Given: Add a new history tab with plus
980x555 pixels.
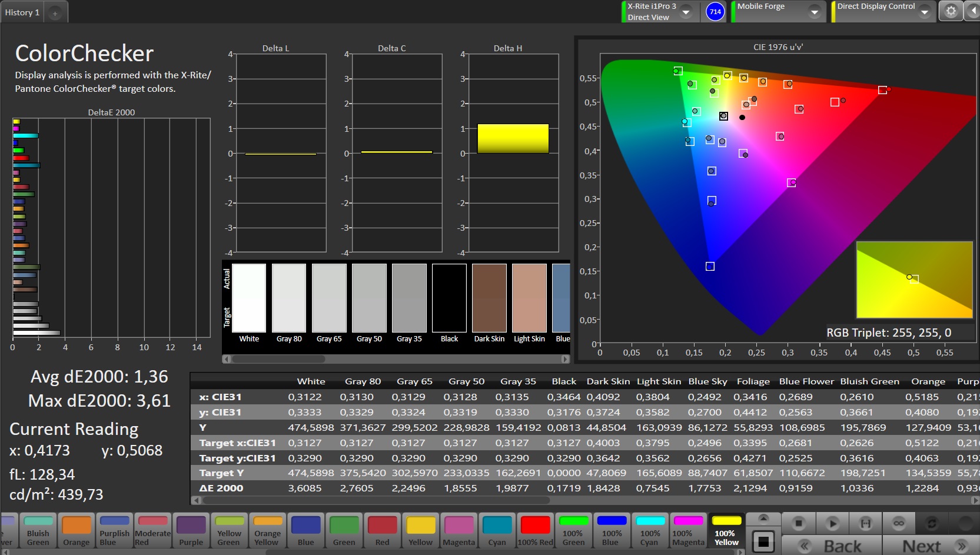Looking at the screenshot, I should tap(55, 13).
